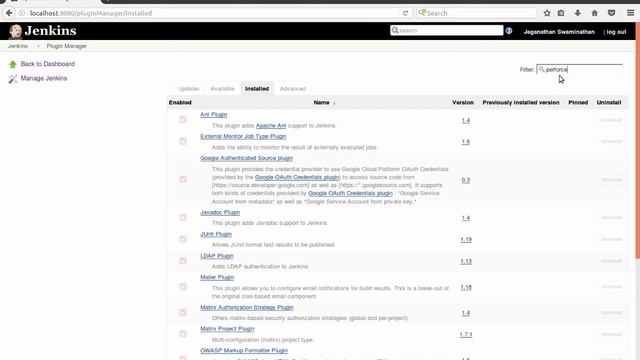Open OWASP Markup Formatter Plugin link

244,350
